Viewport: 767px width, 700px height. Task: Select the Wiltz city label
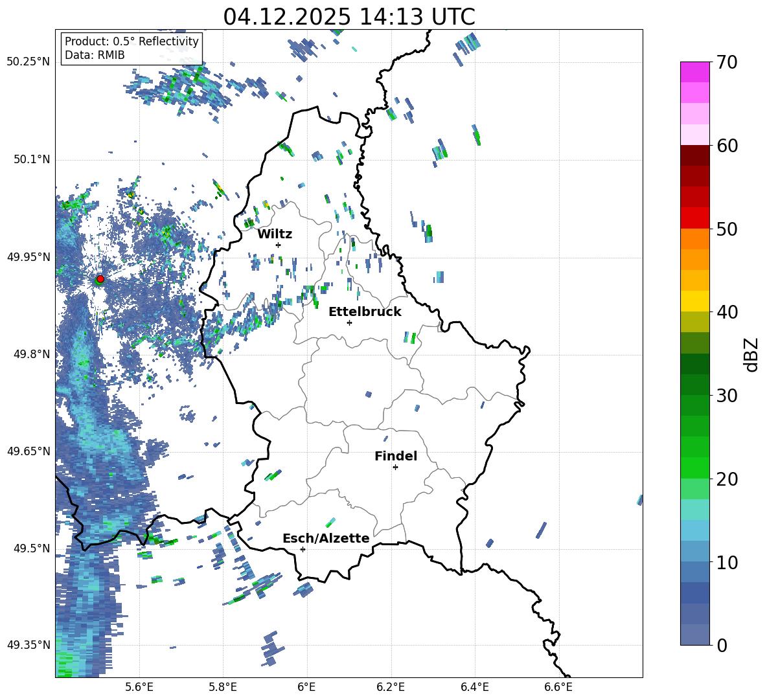275,234
